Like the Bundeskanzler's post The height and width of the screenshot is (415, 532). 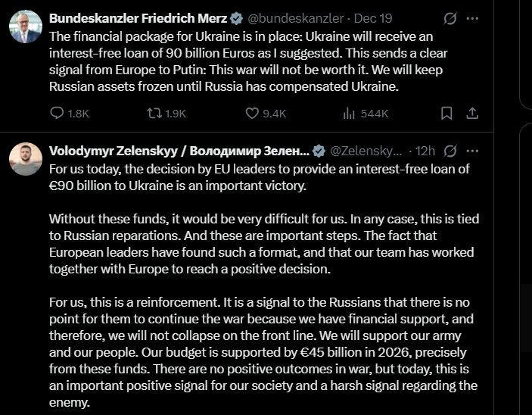click(x=254, y=114)
